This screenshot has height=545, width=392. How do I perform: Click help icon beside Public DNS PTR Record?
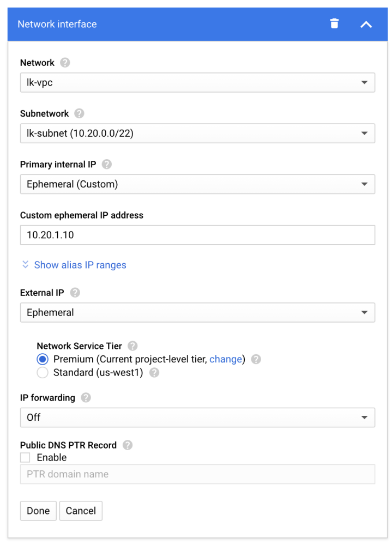point(127,445)
